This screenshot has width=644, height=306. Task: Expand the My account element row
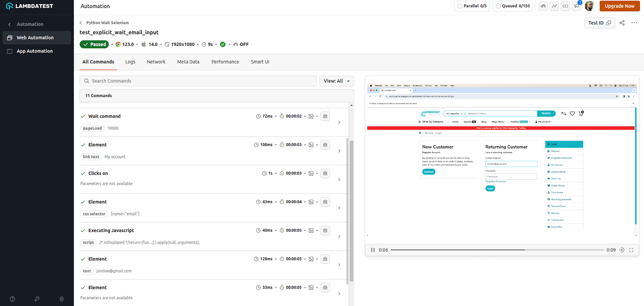tap(339, 151)
